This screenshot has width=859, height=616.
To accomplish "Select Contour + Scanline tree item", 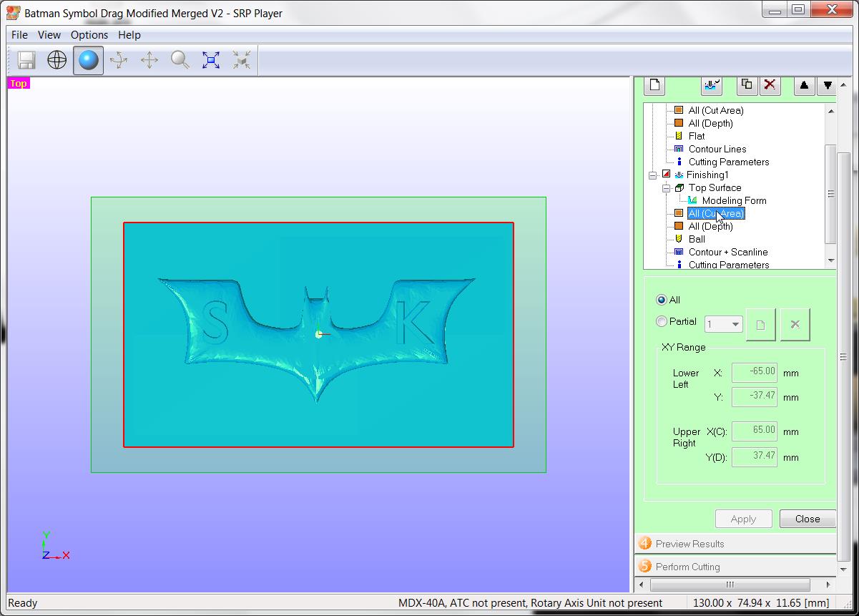I will pos(728,252).
